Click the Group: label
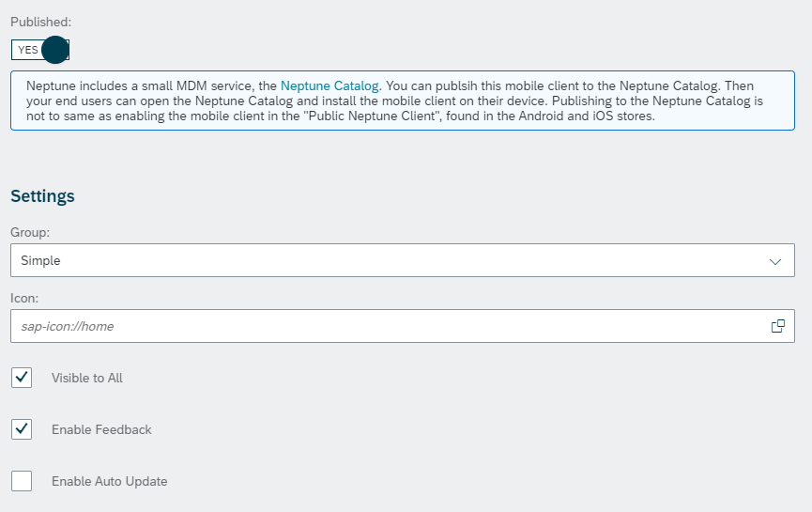Viewport: 812px width, 512px height. 30,232
